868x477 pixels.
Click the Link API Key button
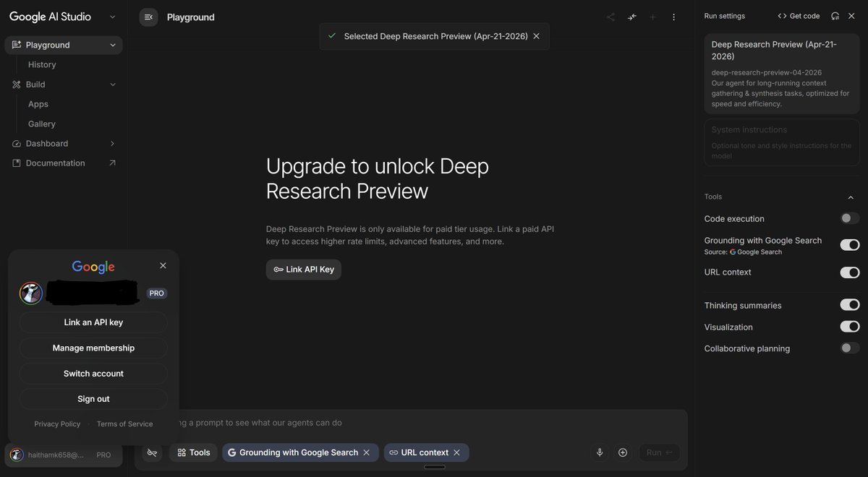pyautogui.click(x=304, y=270)
